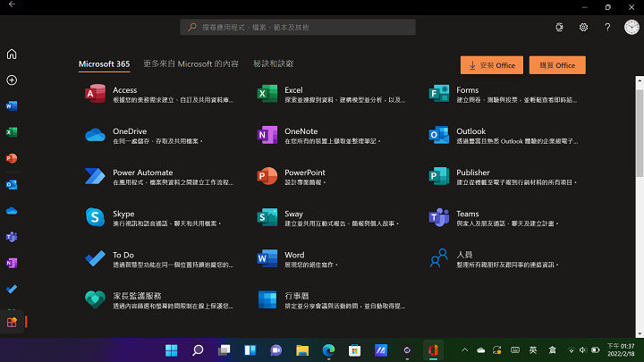
Task: Click the search box at top
Action: click(298, 27)
